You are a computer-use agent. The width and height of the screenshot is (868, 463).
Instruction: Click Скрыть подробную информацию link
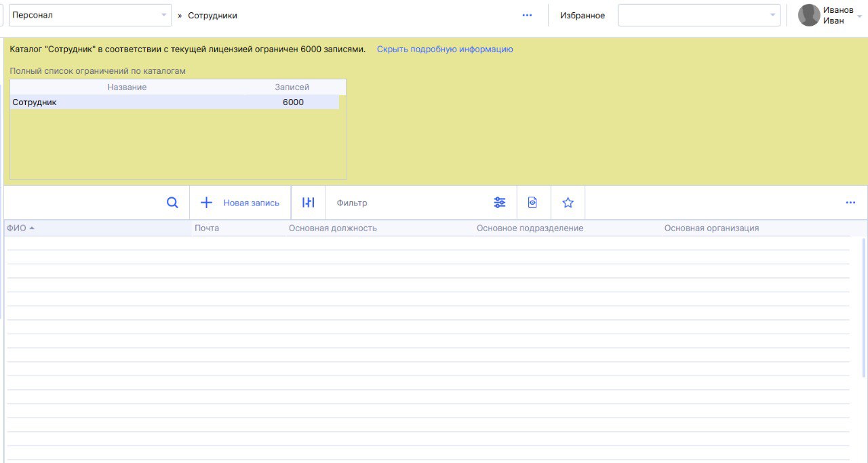click(x=445, y=49)
